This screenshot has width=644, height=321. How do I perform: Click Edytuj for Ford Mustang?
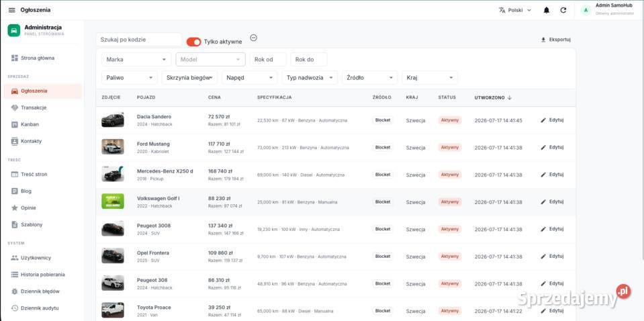pos(552,147)
